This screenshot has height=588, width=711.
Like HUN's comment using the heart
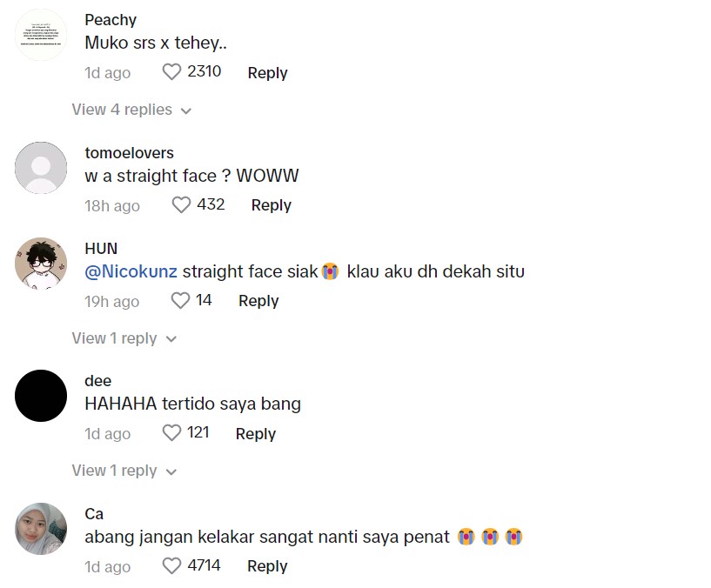(x=180, y=301)
